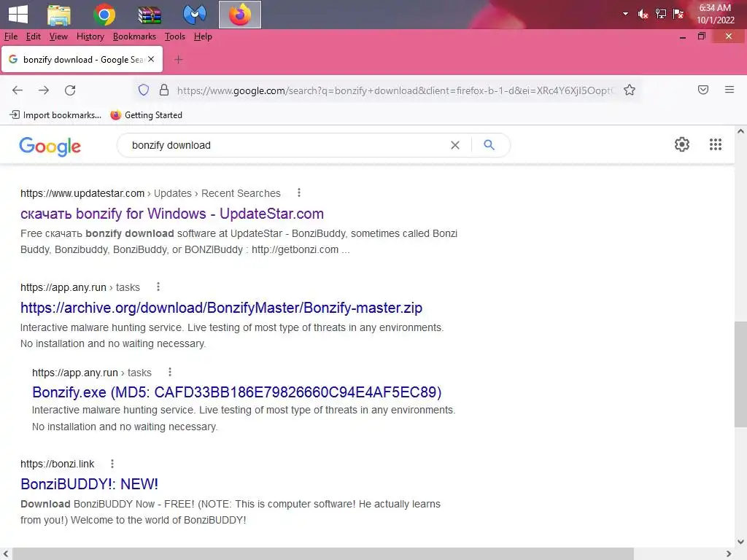Screen dimensions: 747x560
Task: Open more options for updatestar.com result
Action: [x=298, y=192]
